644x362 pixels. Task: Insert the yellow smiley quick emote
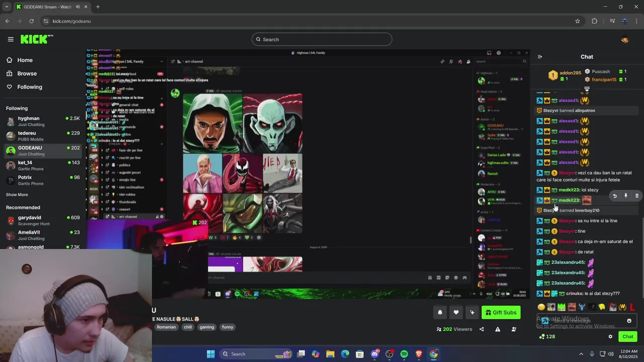(541, 307)
